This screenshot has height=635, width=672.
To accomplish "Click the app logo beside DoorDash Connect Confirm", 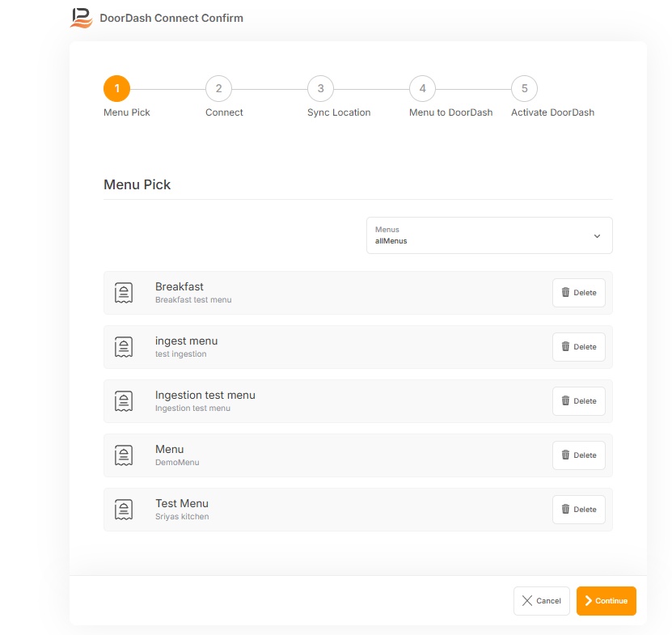I will (x=82, y=18).
